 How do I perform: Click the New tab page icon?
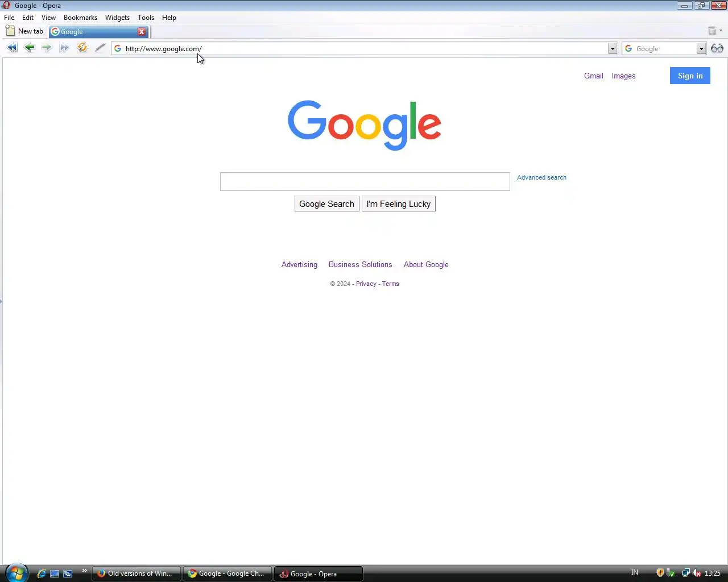tap(10, 31)
